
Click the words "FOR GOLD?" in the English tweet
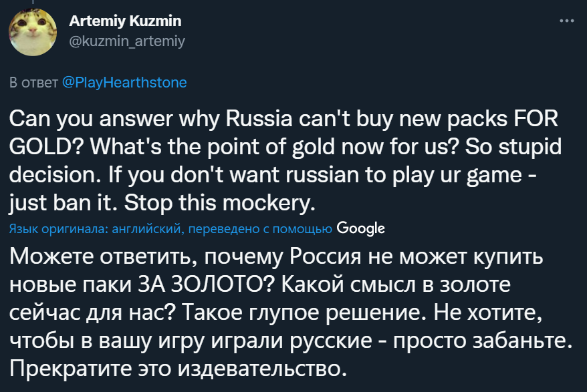[521, 120]
